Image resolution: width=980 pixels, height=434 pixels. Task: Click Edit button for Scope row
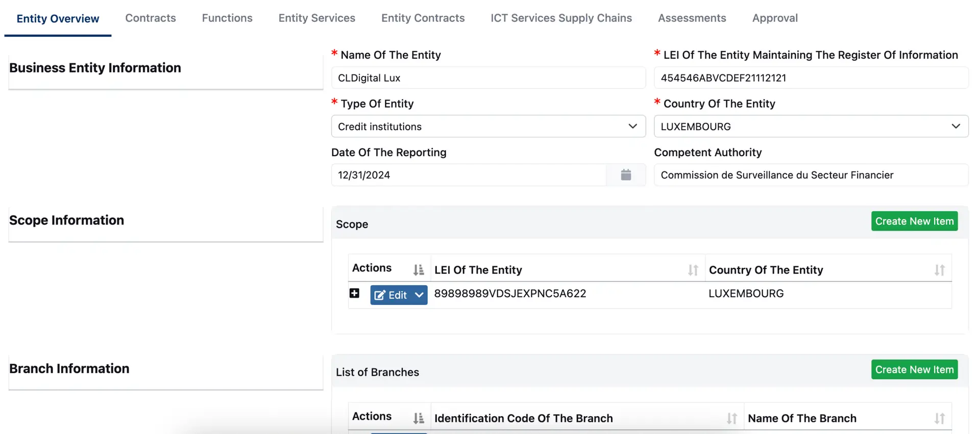click(x=390, y=295)
